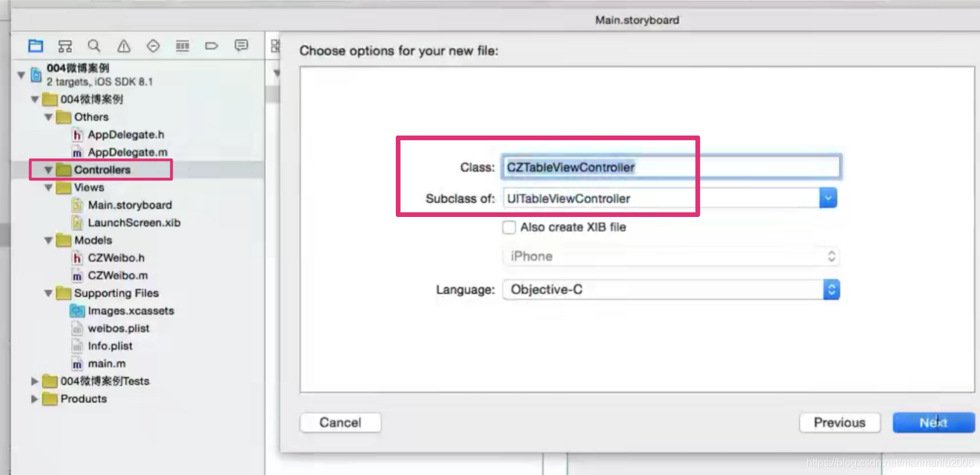Viewport: 980px width, 475px height.
Task: Click the weibos.plist file icon
Action: point(78,328)
